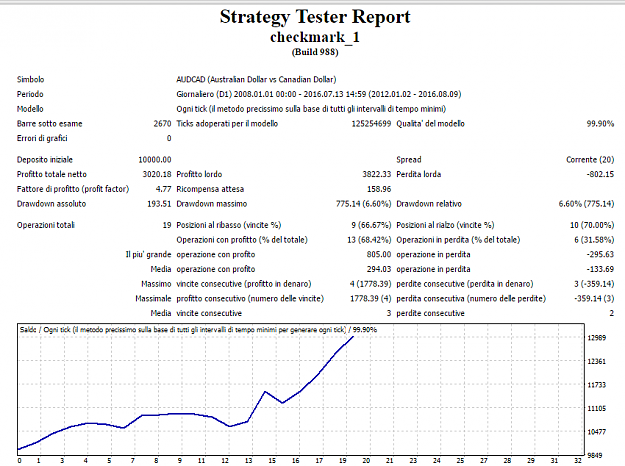Click the short positions value 9 (66.67%)

[x=371, y=225]
